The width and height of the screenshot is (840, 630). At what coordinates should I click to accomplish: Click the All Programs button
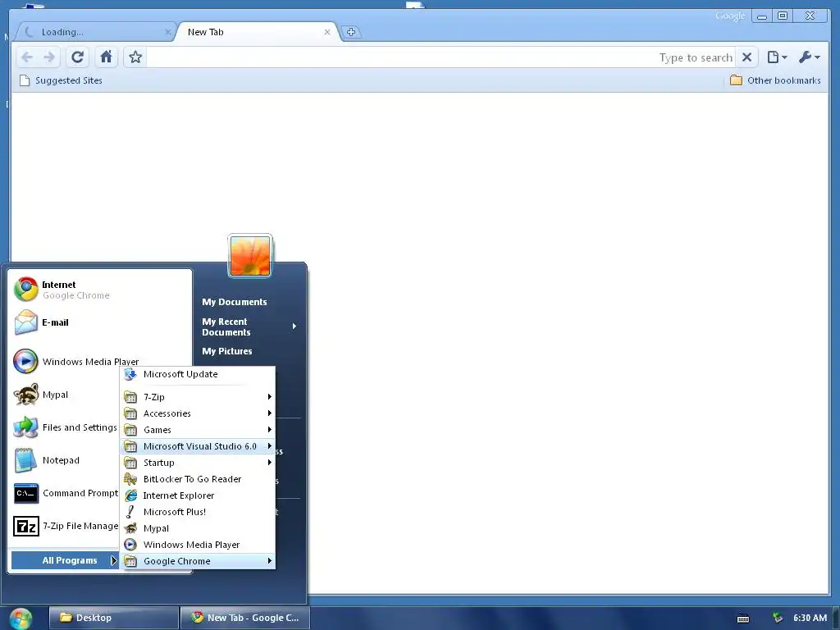(65, 560)
